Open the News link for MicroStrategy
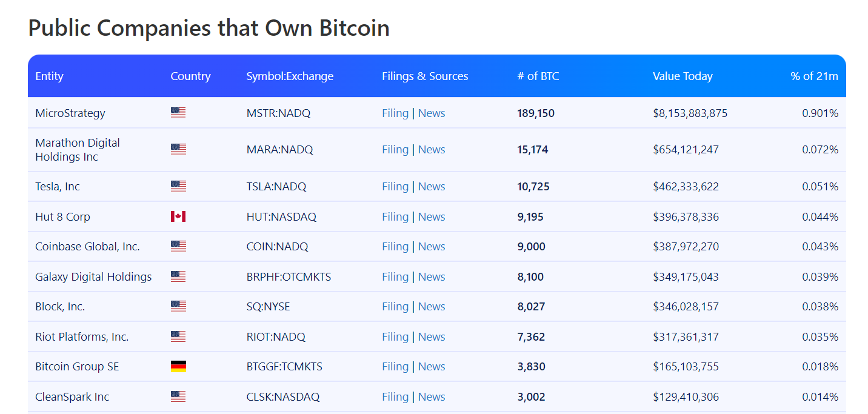 tap(432, 113)
